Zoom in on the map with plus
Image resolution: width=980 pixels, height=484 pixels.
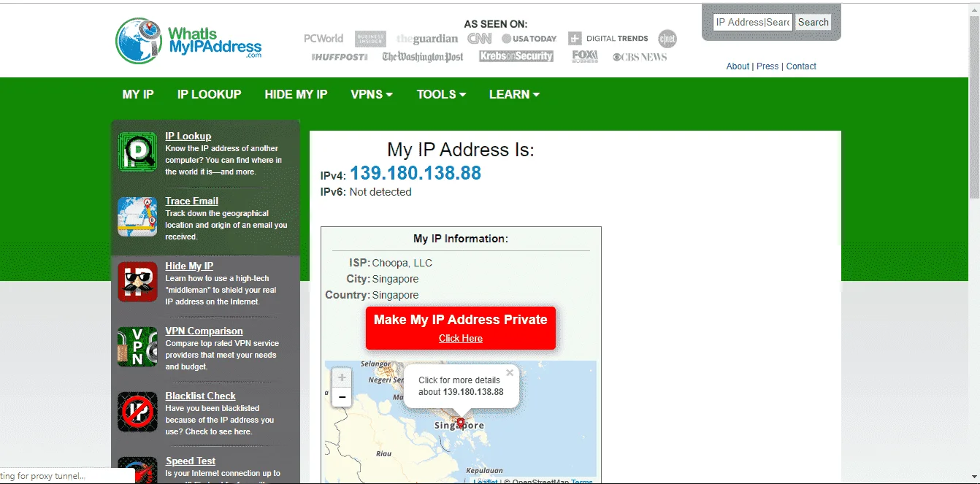point(342,378)
